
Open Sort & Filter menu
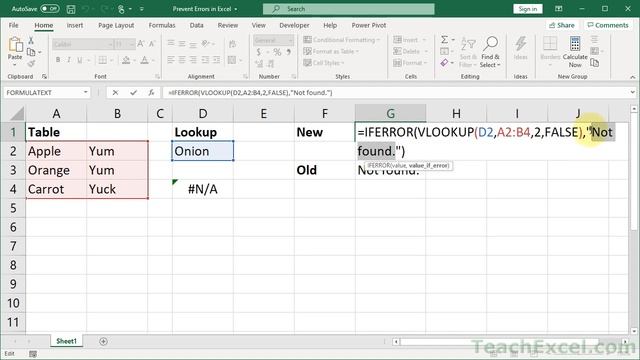(x=468, y=53)
